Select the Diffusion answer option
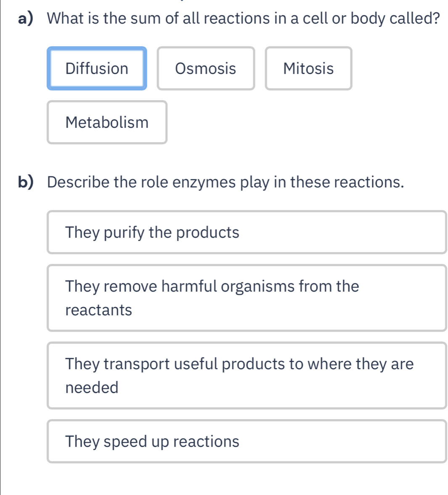Viewport: 448px width, 495px height. [x=97, y=69]
